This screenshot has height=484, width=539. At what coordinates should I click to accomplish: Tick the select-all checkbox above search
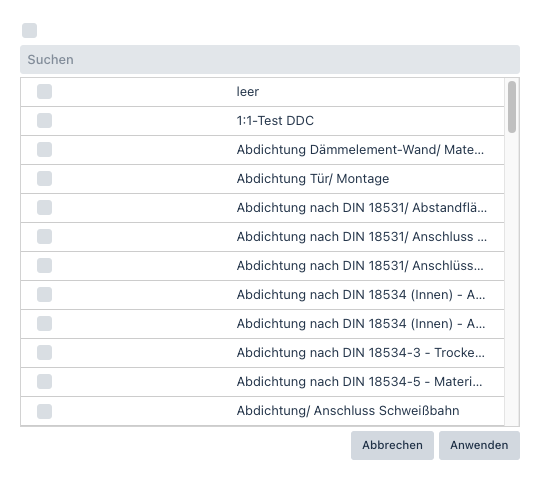[x=30, y=31]
